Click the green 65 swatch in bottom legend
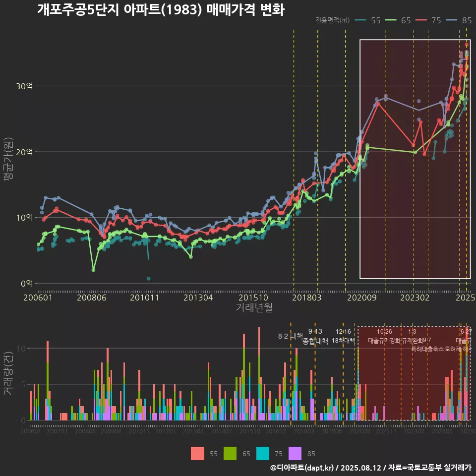The width and height of the screenshot is (476, 476). [x=230, y=454]
